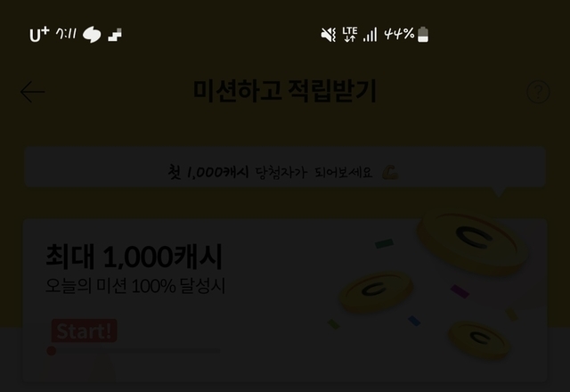The width and height of the screenshot is (570, 392).
Task: Open the help question mark icon
Action: click(x=538, y=92)
